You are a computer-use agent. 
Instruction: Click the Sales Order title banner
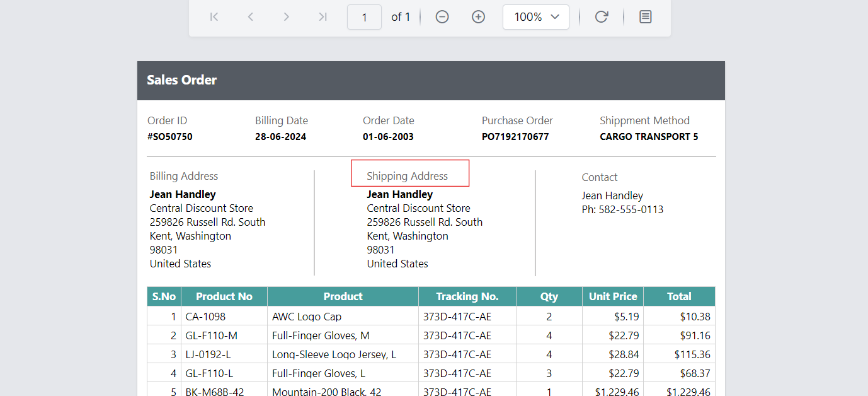point(181,80)
